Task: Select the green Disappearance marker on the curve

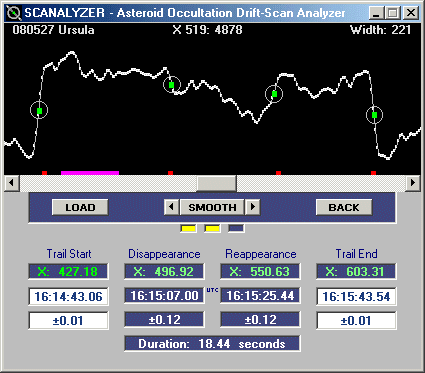Action: coord(171,85)
